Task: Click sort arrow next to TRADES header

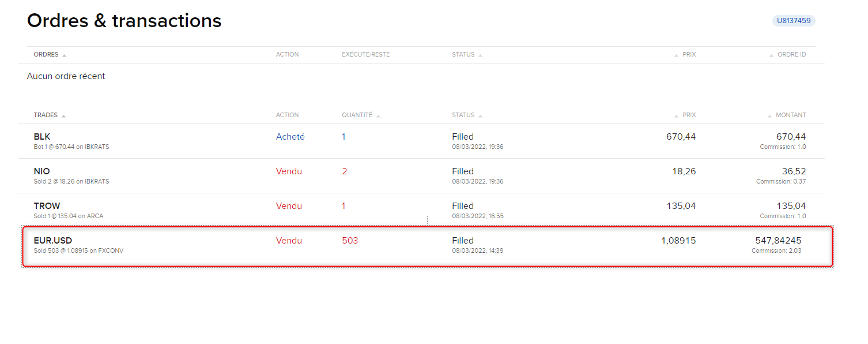Action: coord(63,116)
